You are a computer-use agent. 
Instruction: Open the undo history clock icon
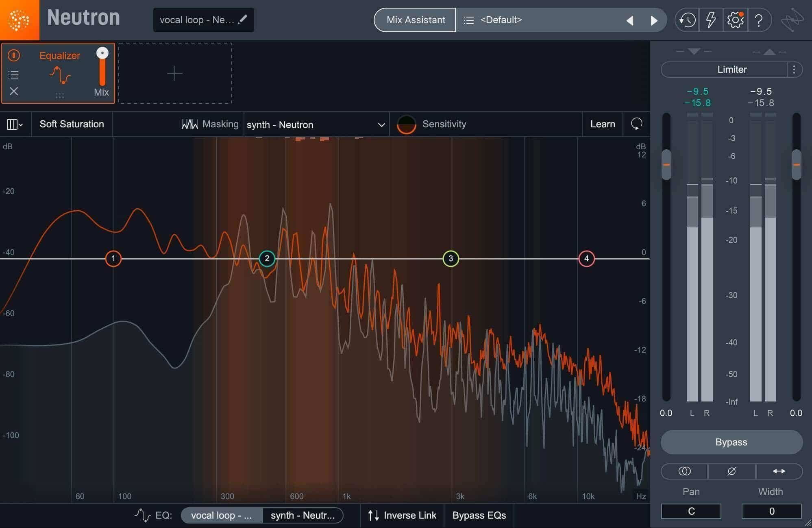[687, 20]
